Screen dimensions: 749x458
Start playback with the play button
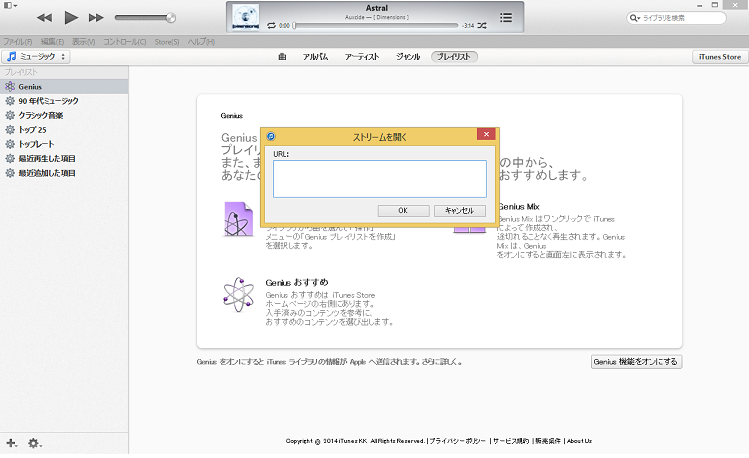pos(71,18)
